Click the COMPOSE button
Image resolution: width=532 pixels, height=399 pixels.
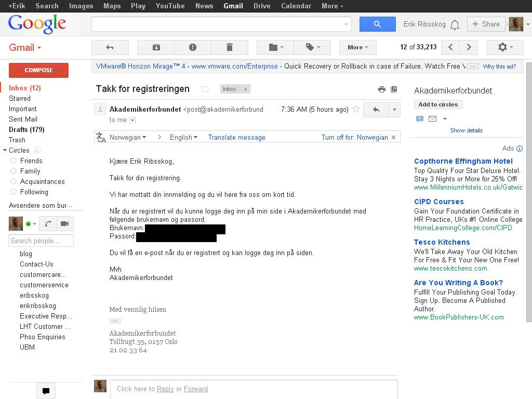38,70
